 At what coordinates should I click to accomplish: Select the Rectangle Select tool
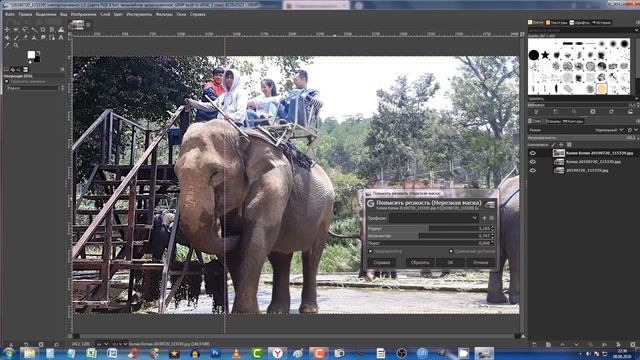click(x=16, y=29)
